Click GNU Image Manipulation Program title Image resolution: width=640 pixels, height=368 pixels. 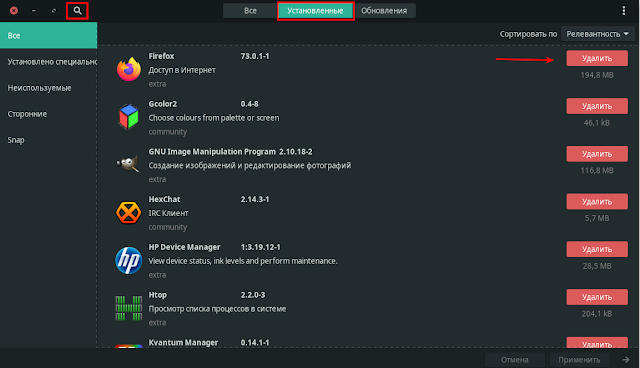212,152
